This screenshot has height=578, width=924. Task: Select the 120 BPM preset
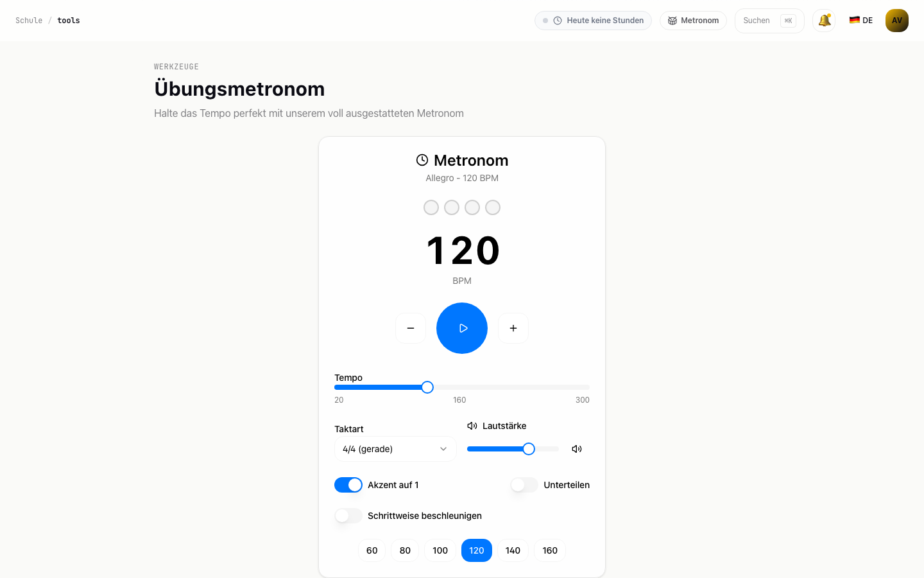(477, 550)
